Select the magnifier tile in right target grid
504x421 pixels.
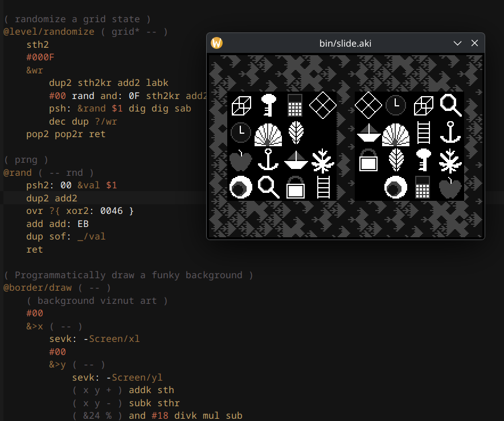click(450, 105)
